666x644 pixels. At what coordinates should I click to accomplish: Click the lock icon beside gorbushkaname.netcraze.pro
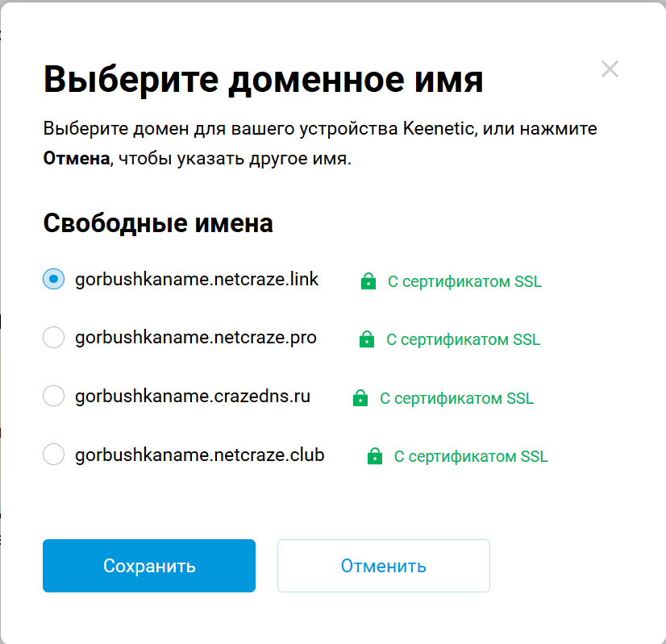click(x=367, y=339)
